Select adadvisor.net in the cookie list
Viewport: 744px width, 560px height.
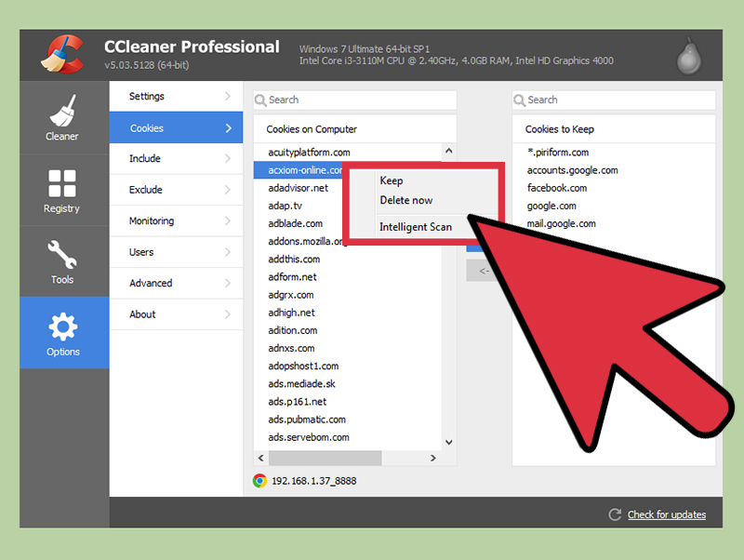(x=298, y=188)
